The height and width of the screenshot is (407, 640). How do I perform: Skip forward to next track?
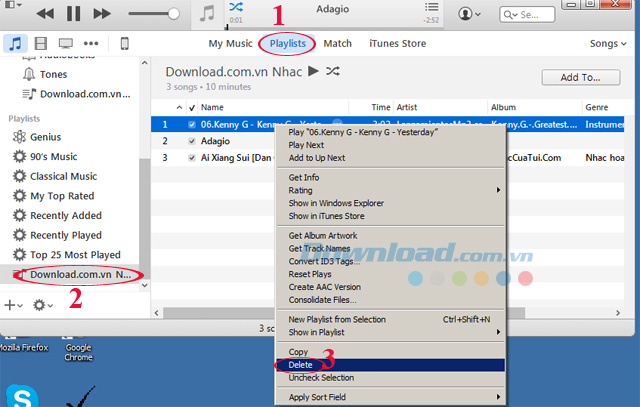pyautogui.click(x=102, y=14)
